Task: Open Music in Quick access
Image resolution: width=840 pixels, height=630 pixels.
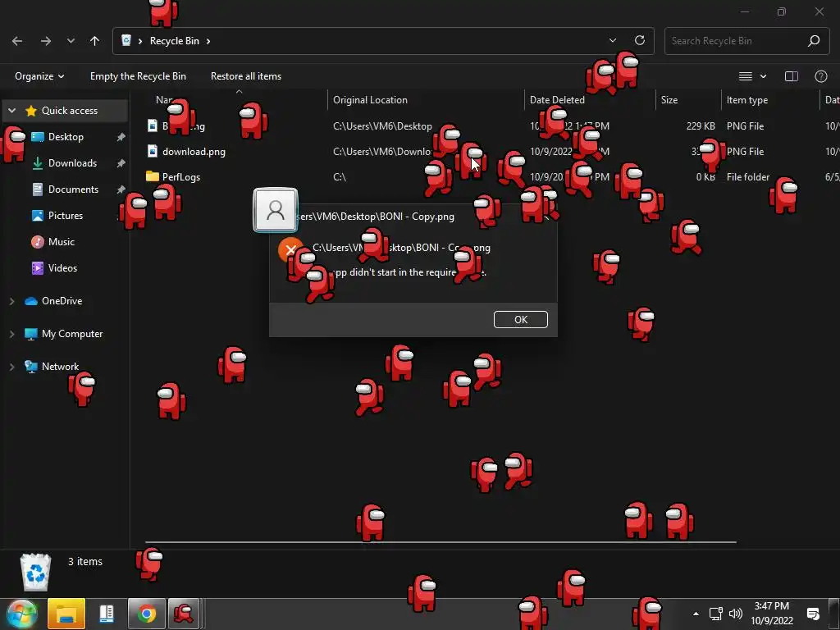Action: point(61,242)
